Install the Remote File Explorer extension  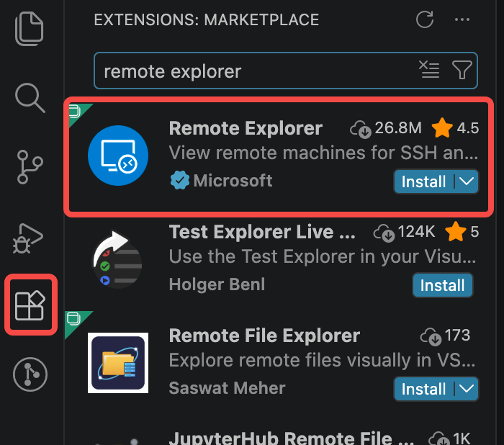423,389
